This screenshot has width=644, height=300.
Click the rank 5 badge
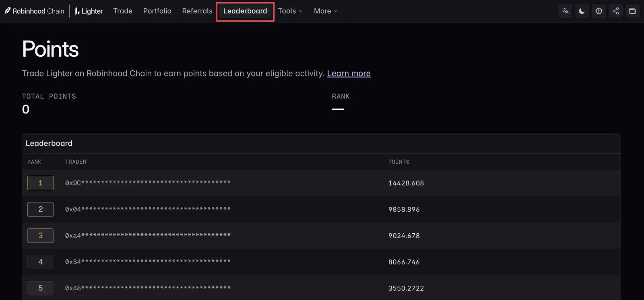tap(40, 288)
